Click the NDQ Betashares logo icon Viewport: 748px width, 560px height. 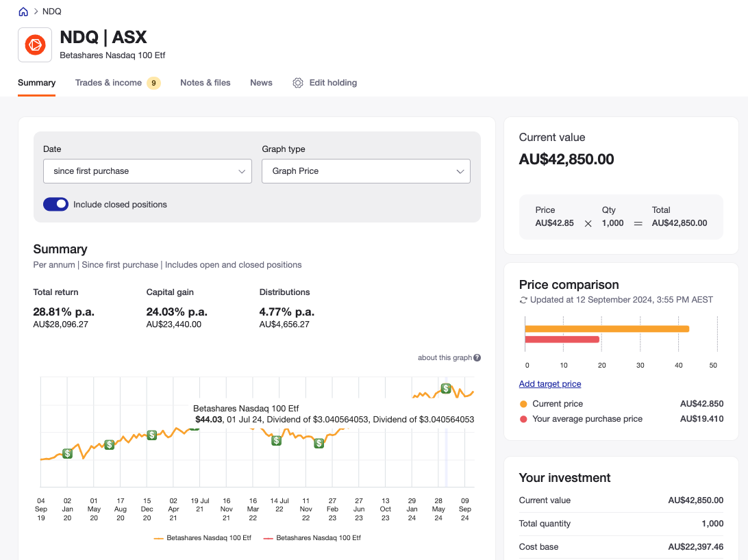point(34,44)
